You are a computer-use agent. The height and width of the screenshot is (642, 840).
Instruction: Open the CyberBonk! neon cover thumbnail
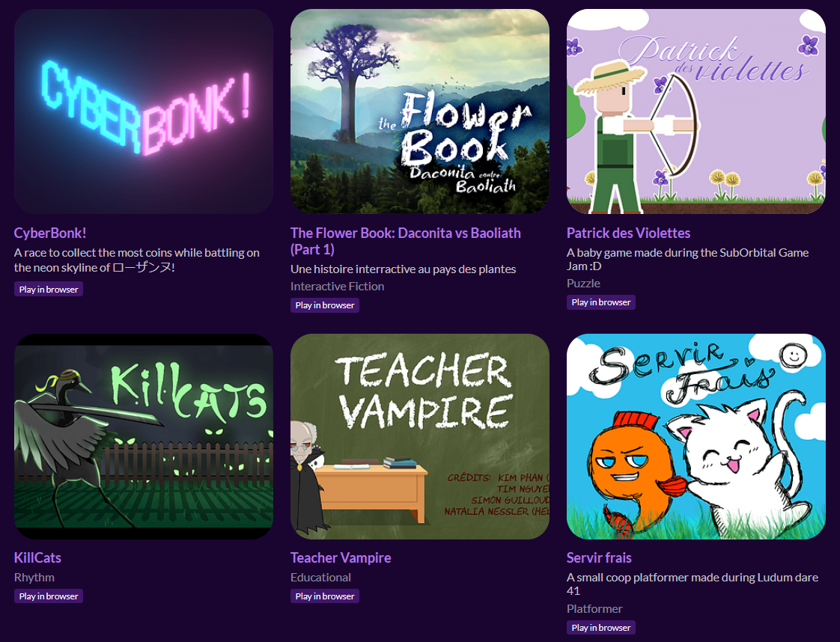pos(144,111)
